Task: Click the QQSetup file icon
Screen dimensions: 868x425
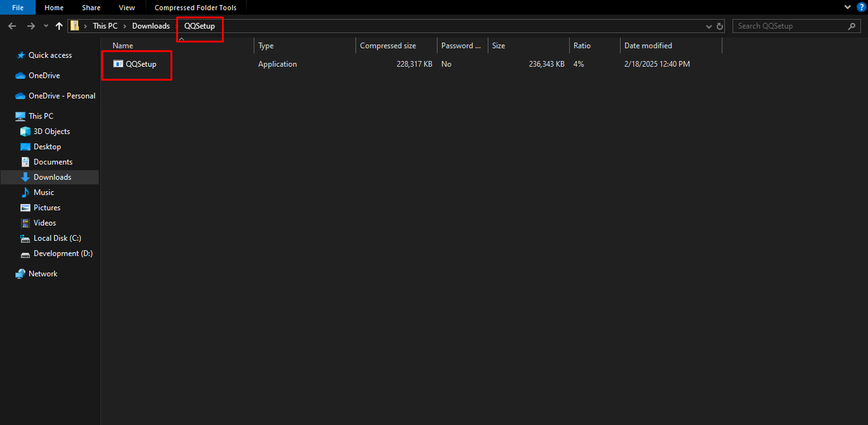Action: pyautogui.click(x=118, y=64)
